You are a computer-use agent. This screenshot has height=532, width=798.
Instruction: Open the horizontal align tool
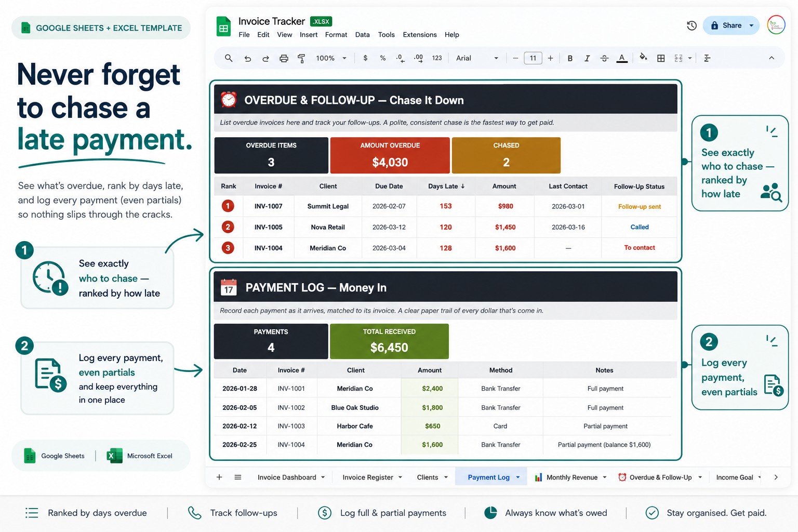pos(707,58)
